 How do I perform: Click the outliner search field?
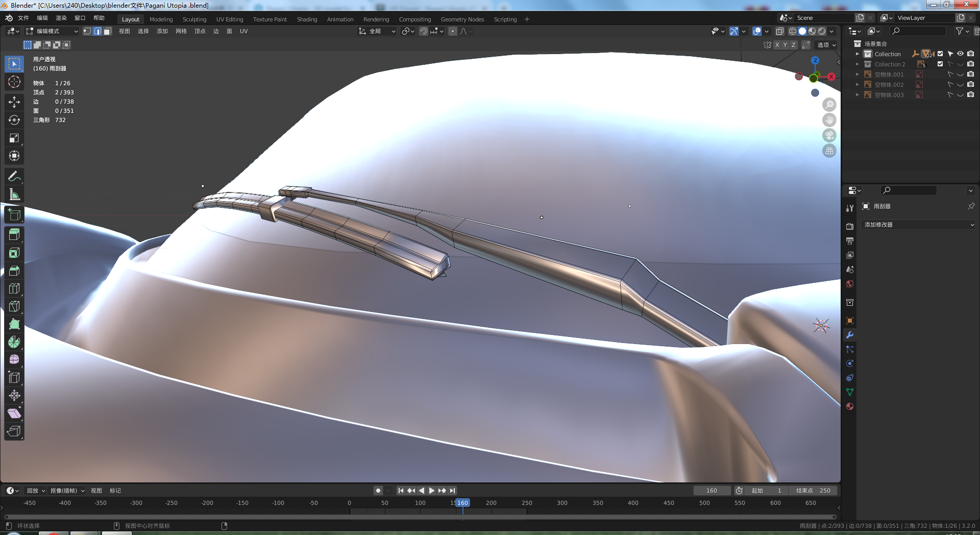click(918, 31)
